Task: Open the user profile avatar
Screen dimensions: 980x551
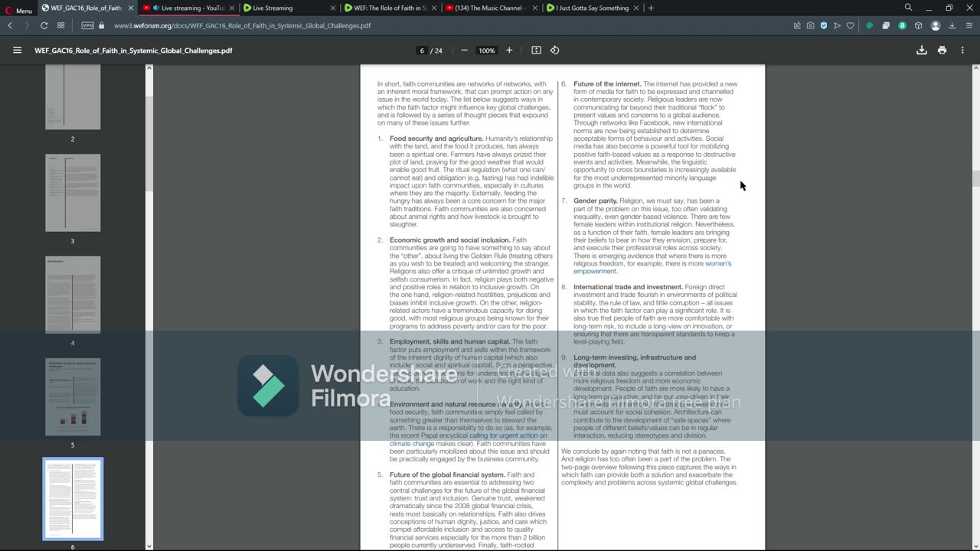Action: [x=936, y=25]
